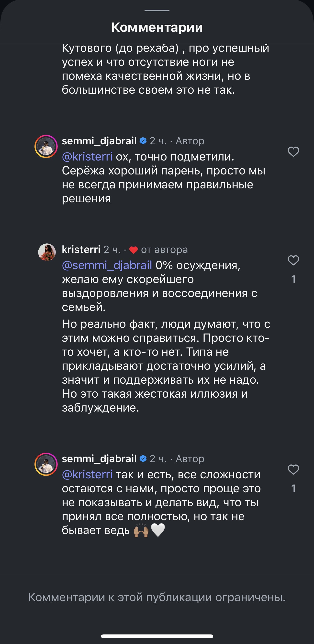Like semmi_djabrail's first reply with heart

pyautogui.click(x=293, y=152)
